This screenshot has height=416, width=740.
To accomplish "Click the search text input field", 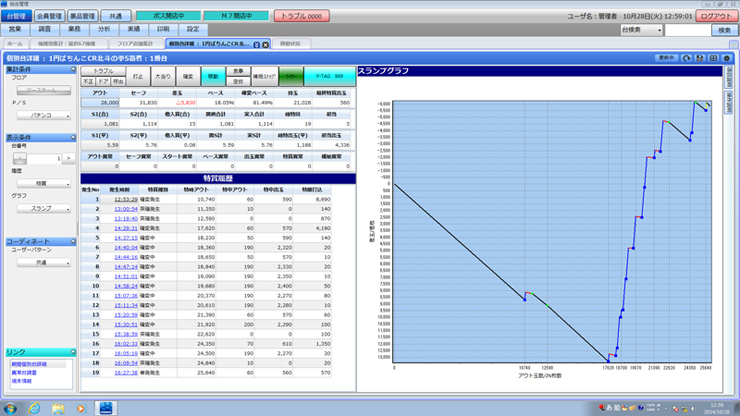I will point(687,30).
